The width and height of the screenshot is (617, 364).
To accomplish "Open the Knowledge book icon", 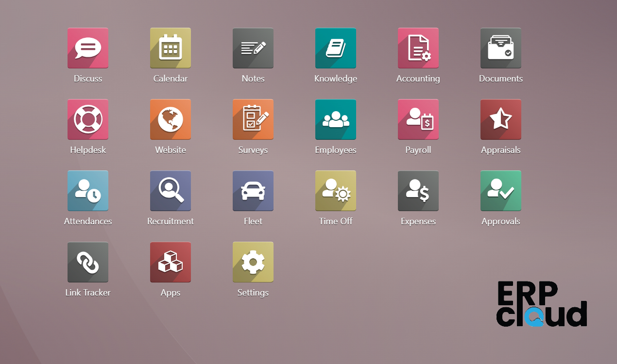I will (x=336, y=48).
